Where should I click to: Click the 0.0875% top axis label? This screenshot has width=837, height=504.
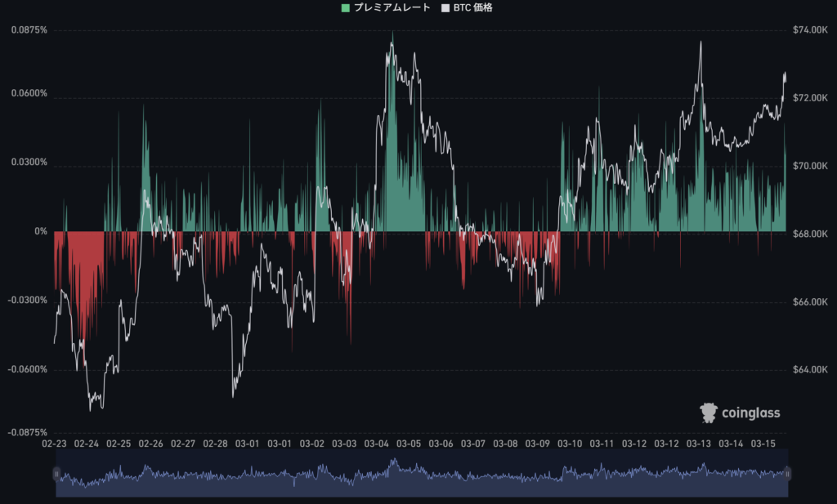[29, 30]
